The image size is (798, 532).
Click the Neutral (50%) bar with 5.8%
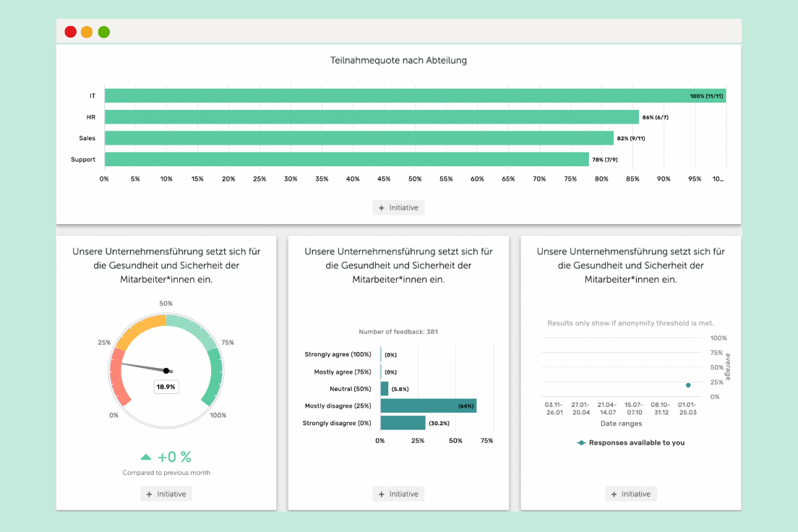[x=385, y=389]
